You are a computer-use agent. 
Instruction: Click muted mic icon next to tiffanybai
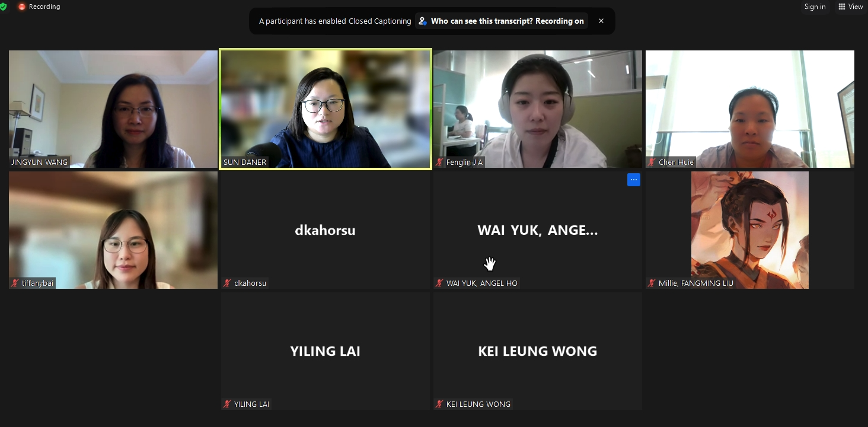coord(15,283)
